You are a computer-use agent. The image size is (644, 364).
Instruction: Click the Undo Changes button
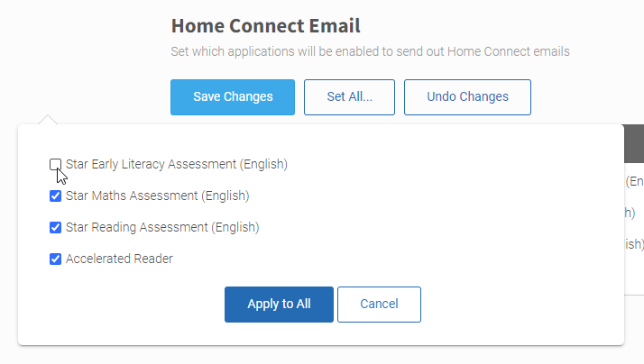[467, 97]
